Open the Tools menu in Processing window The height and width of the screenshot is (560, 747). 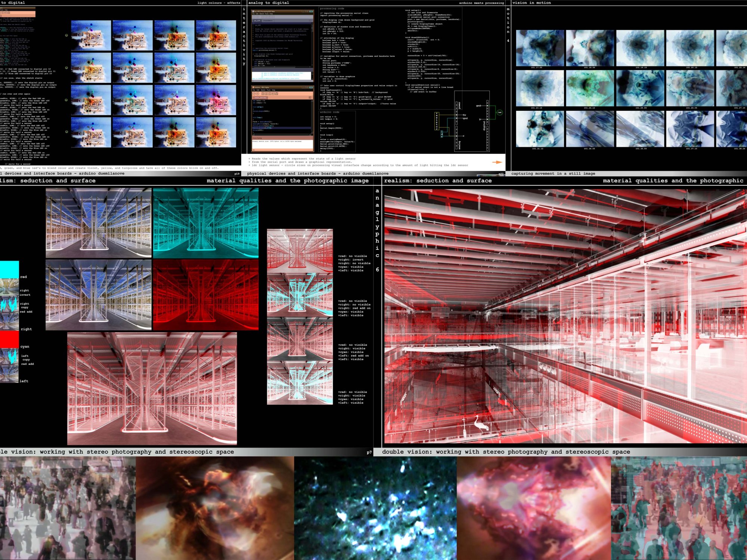267,14
